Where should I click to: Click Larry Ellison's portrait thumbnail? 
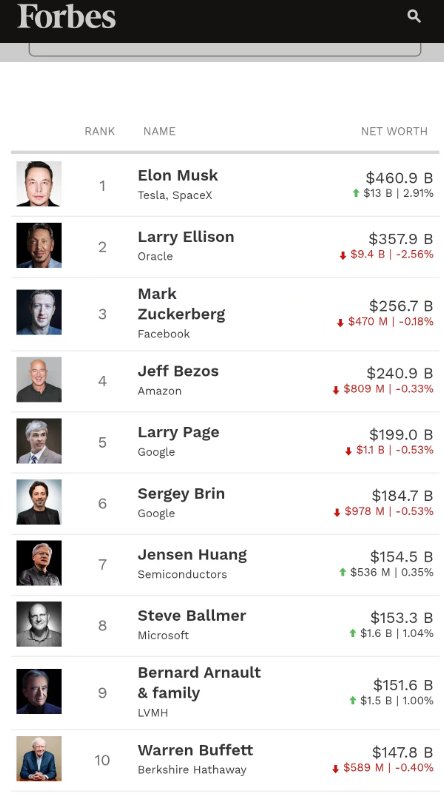(39, 245)
